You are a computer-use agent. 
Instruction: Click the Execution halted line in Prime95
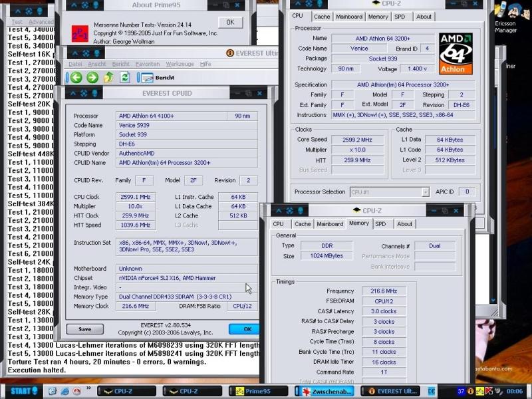coord(37,370)
